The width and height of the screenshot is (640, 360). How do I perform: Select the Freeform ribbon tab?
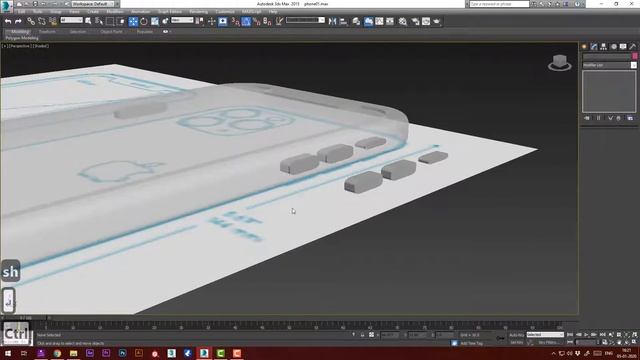tap(47, 31)
